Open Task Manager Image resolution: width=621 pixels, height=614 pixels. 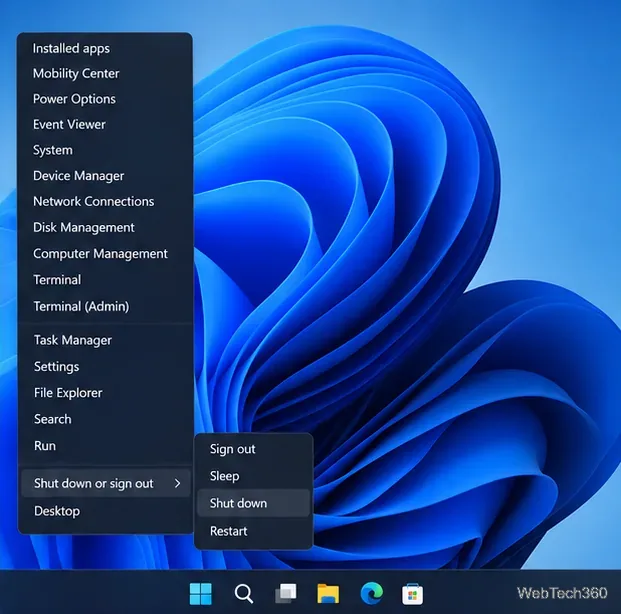pos(105,340)
